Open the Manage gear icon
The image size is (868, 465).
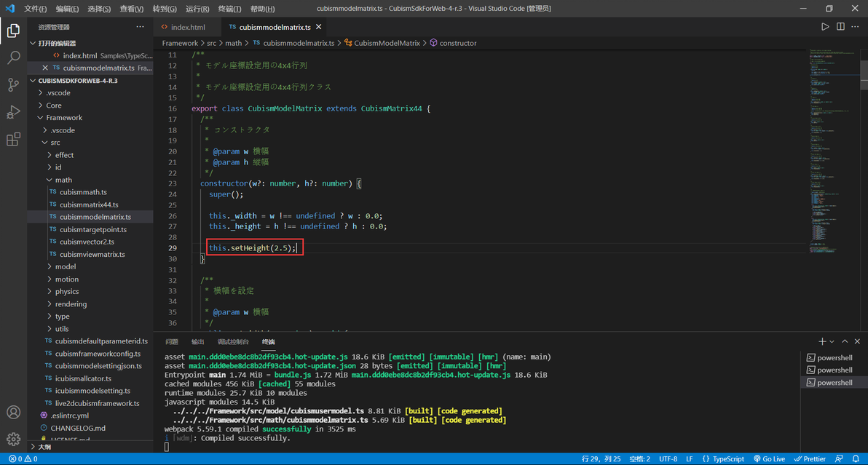13,439
